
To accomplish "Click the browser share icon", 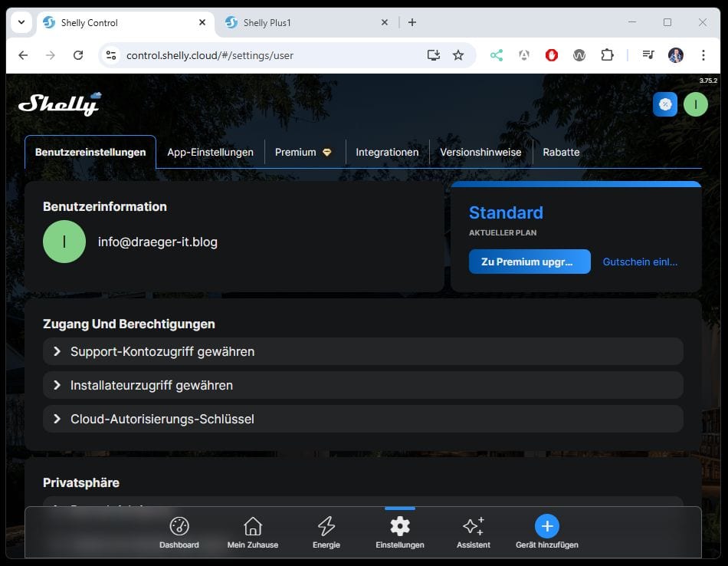I will click(x=496, y=55).
